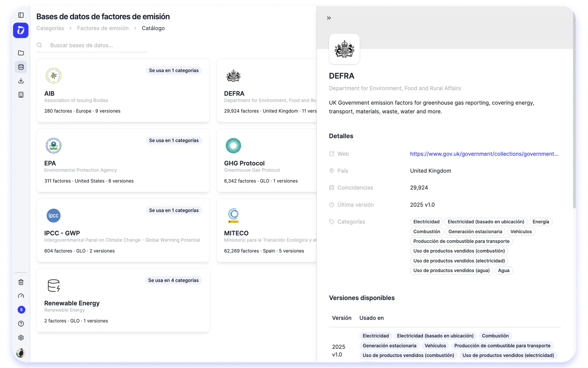
Task: Open the GHG Protocol card title
Action: (x=244, y=163)
